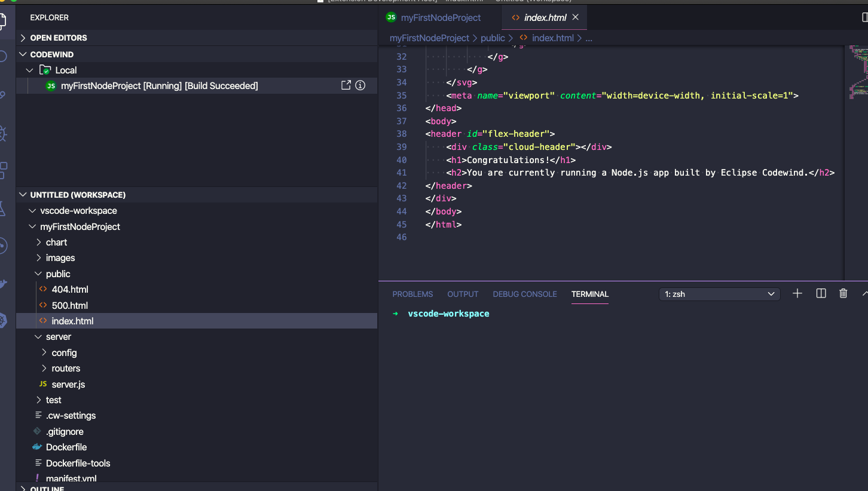Close the index.html editor tab
The image size is (868, 491).
(x=576, y=17)
